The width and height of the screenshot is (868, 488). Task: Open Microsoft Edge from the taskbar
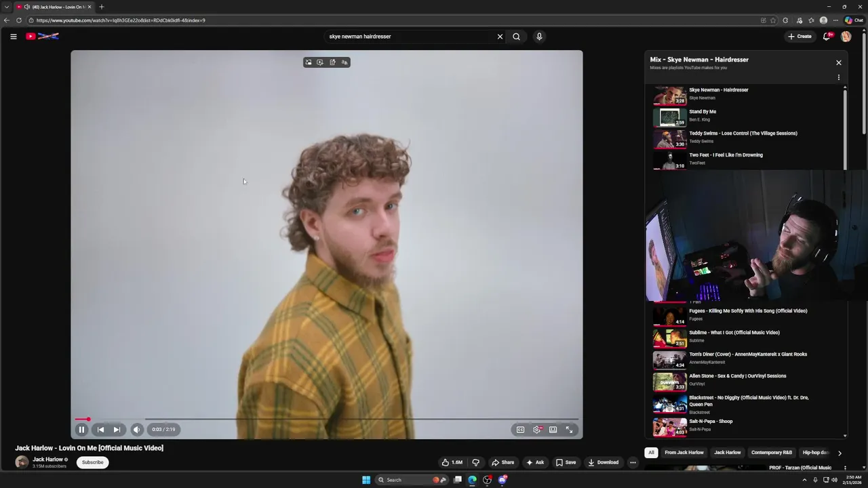click(473, 480)
